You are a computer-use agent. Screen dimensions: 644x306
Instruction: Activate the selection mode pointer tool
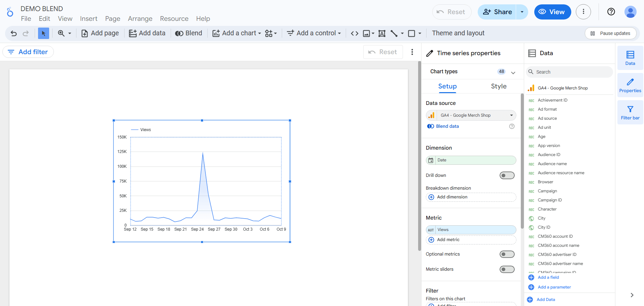coord(43,33)
